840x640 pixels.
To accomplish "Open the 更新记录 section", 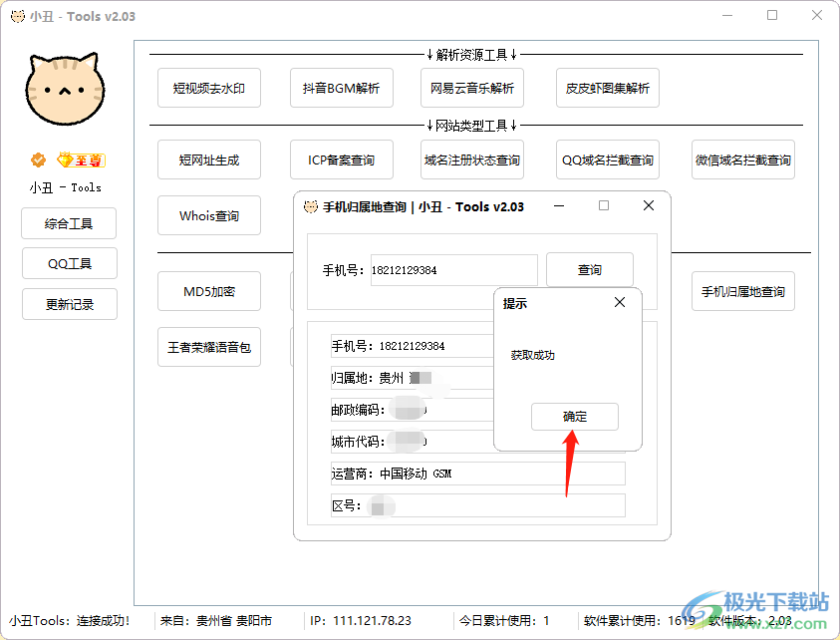I will tap(70, 304).
